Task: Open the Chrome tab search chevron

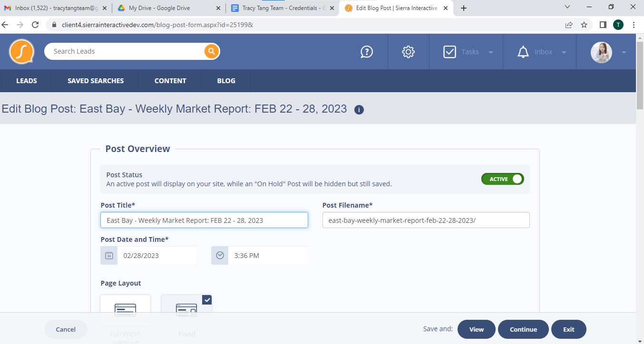Action: tap(567, 7)
